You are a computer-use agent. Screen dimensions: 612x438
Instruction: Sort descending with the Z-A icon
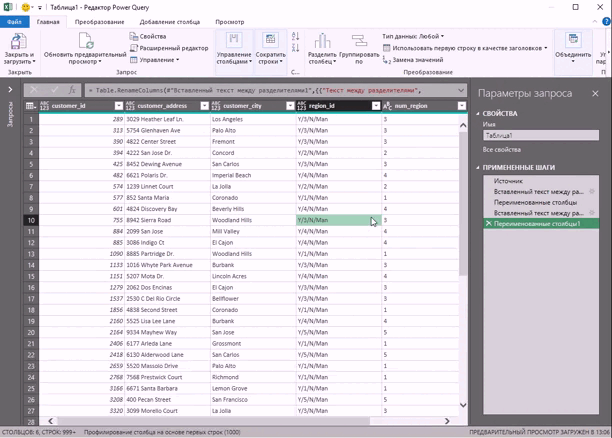[295, 48]
